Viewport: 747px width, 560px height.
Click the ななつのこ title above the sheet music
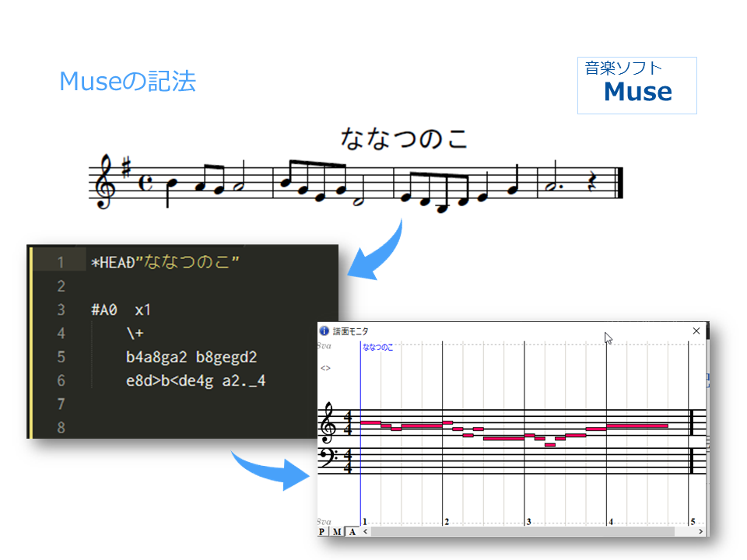(404, 138)
